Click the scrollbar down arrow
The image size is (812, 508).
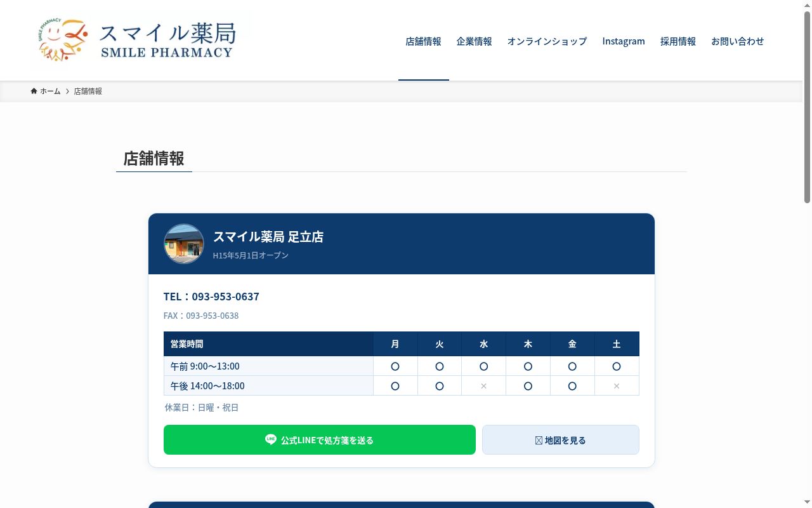807,502
